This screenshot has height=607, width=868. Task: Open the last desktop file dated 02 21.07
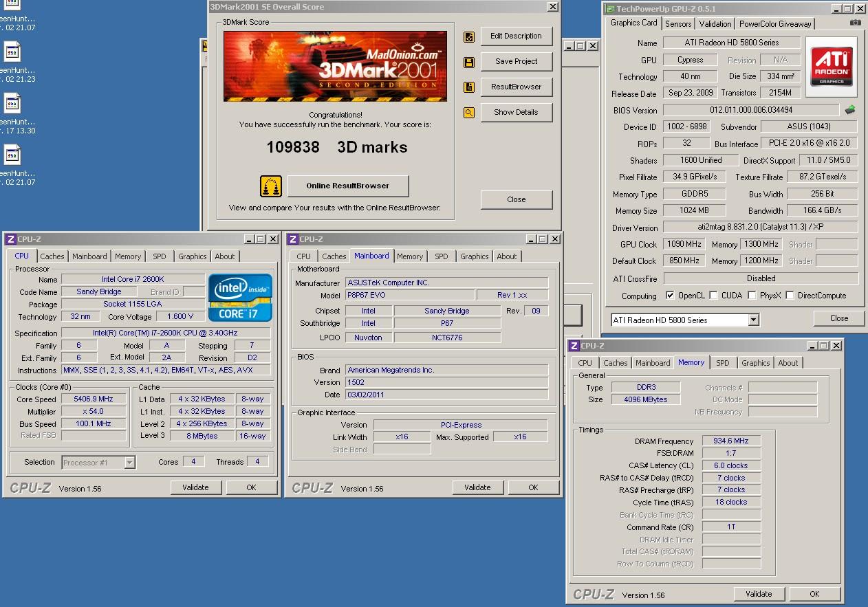[12, 165]
